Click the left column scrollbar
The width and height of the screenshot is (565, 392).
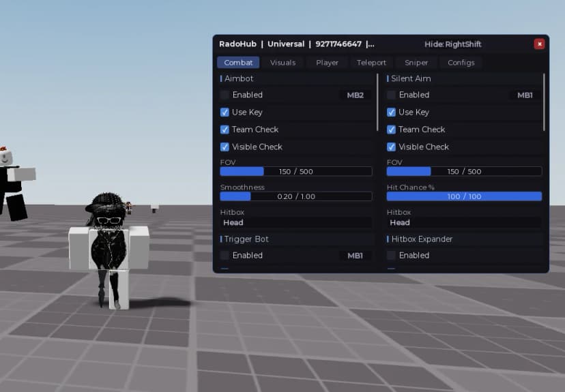point(377,102)
